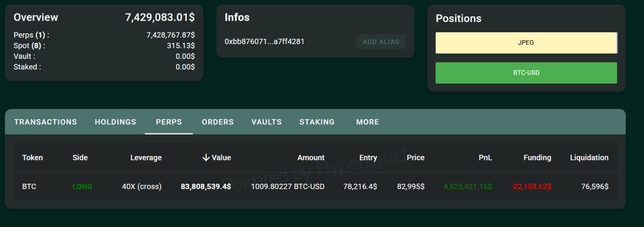Sort by the Liquidation column header
Screen dimensions: 644x227
pyautogui.click(x=589, y=158)
